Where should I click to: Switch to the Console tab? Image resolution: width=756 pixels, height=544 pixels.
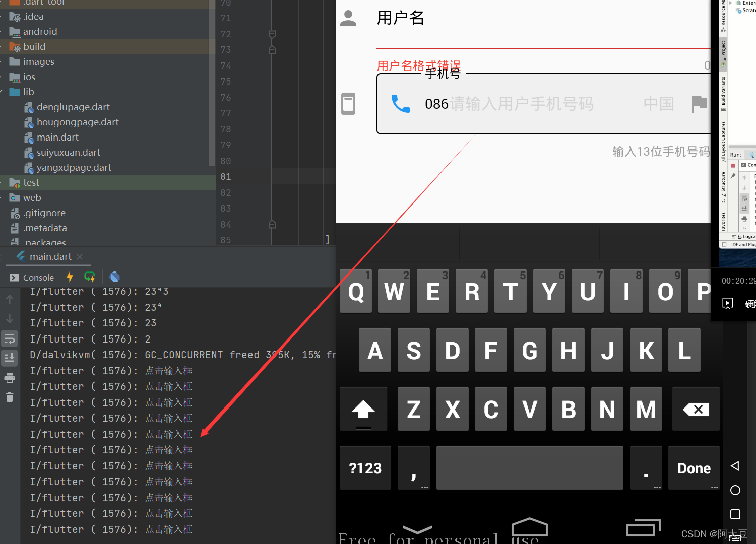pyautogui.click(x=32, y=278)
